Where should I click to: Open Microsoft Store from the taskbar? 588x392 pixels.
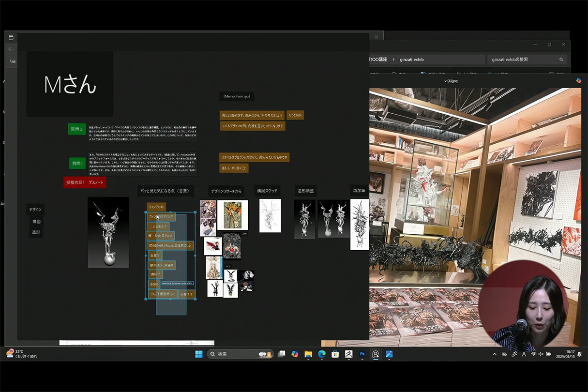335,354
